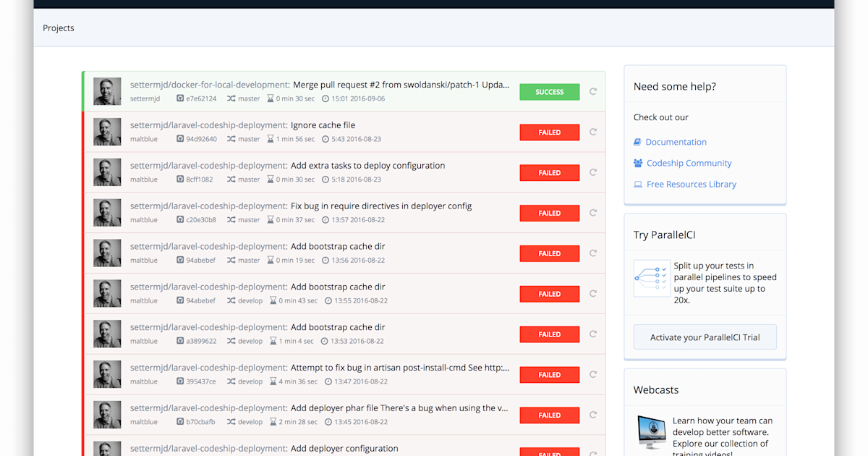Click avatar in 'Ignore cache file' row
Image resolution: width=868 pixels, height=456 pixels.
pyautogui.click(x=108, y=132)
